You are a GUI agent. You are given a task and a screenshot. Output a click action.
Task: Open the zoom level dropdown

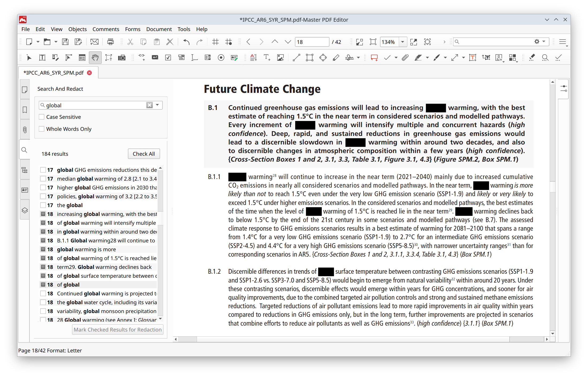pyautogui.click(x=403, y=42)
